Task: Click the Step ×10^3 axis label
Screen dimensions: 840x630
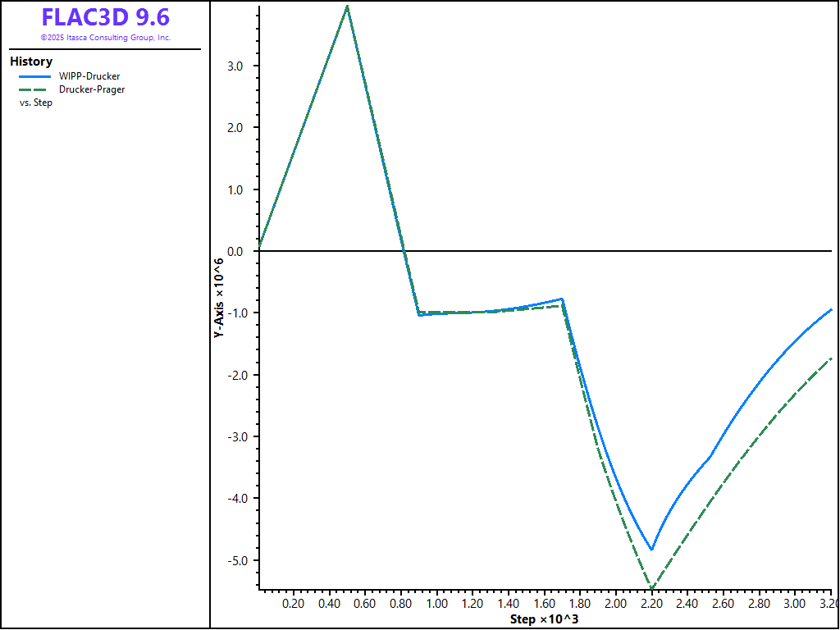Action: click(544, 619)
